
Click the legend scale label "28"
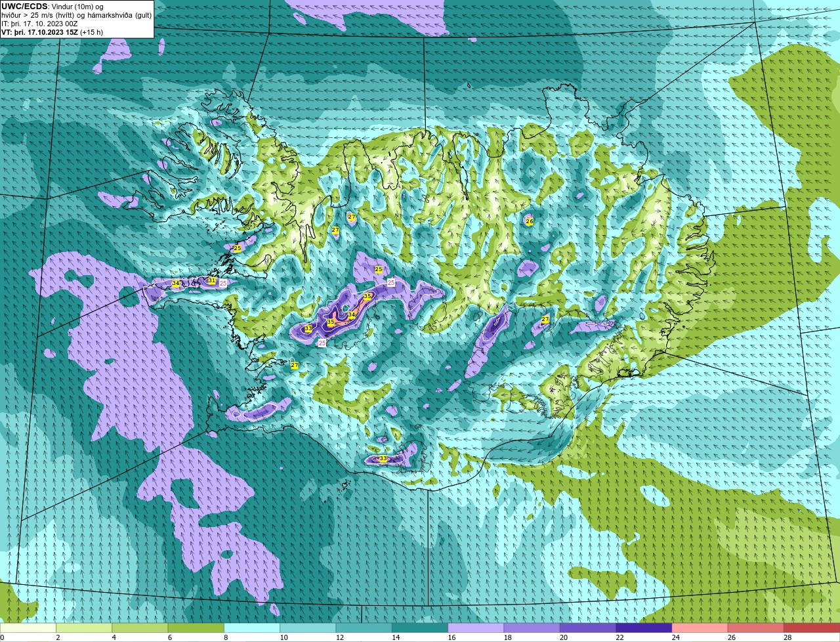[x=787, y=637]
